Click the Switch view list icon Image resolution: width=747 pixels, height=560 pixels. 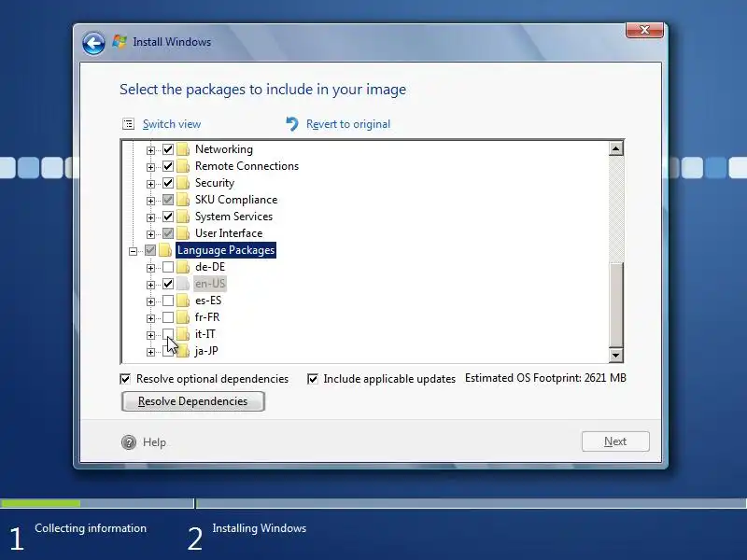[x=128, y=124]
